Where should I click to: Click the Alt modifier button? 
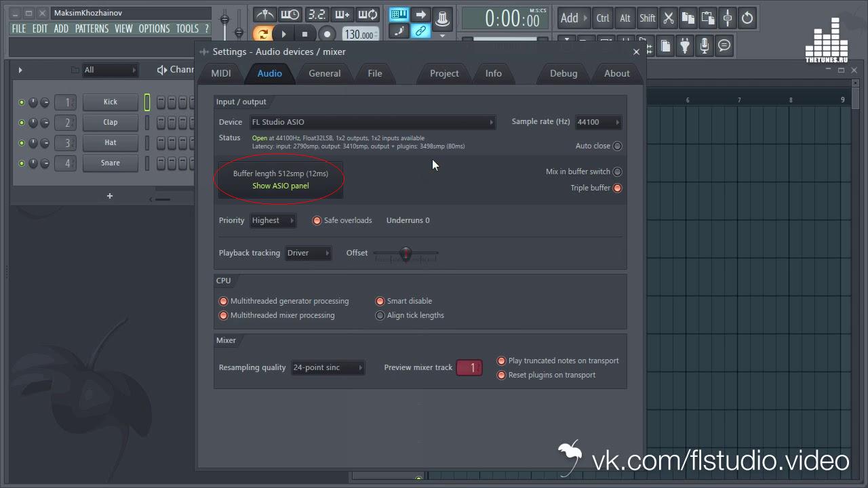tap(625, 18)
